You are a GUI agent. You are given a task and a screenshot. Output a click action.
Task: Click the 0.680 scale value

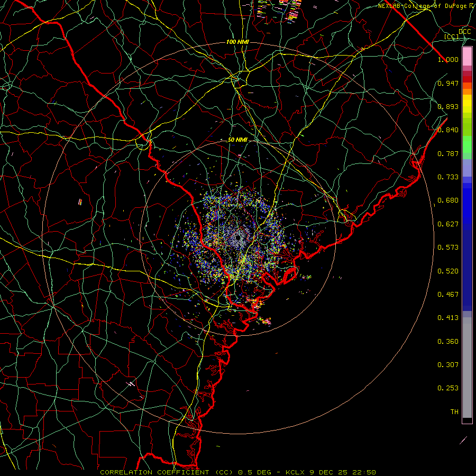click(x=448, y=200)
